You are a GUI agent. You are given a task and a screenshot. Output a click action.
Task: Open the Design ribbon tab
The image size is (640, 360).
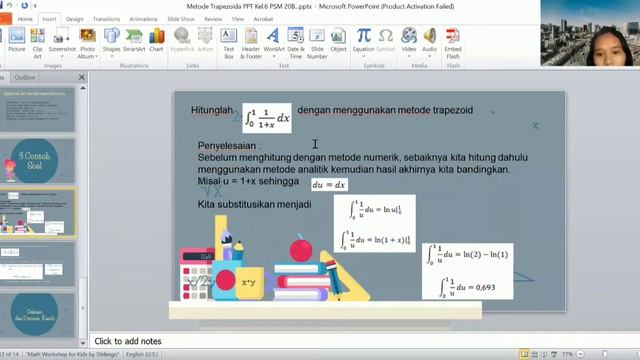74,19
